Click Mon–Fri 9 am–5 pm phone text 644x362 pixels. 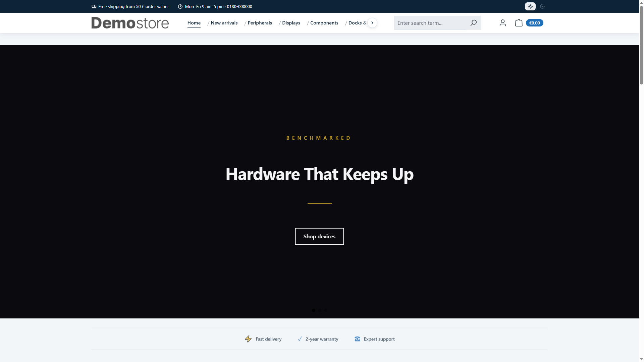click(218, 6)
